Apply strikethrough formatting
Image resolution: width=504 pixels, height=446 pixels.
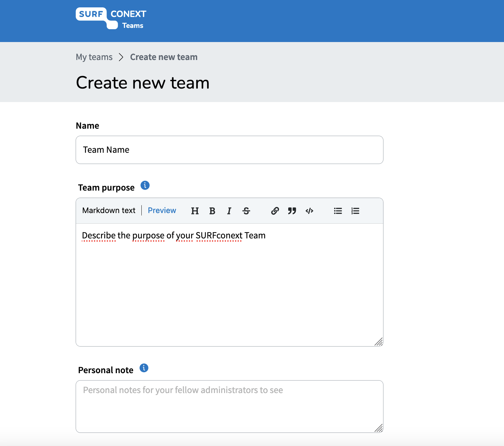tap(246, 211)
